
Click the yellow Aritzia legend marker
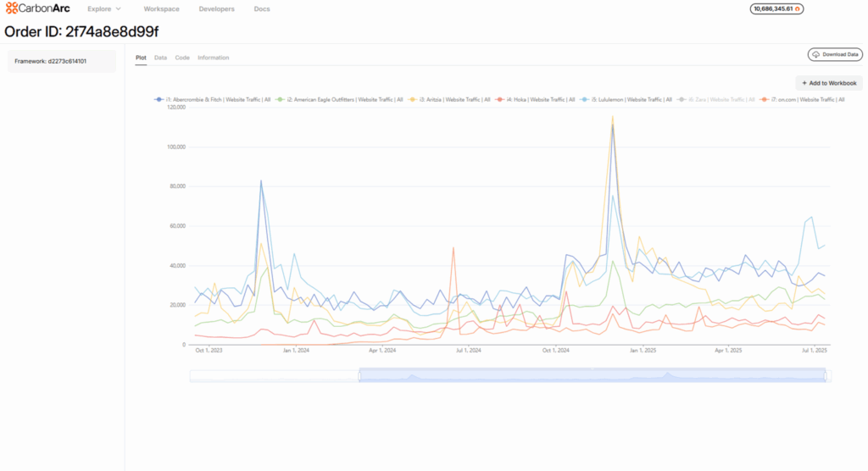[413, 100]
